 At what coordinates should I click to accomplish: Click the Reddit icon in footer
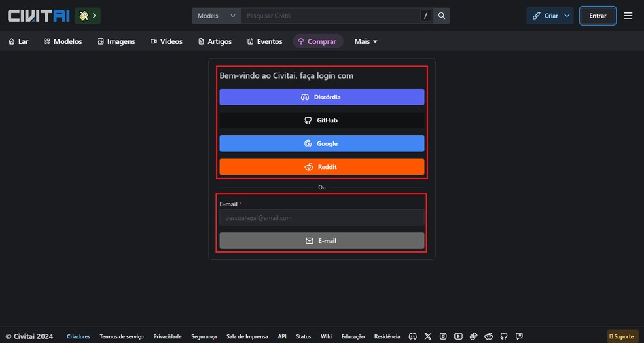[489, 336]
